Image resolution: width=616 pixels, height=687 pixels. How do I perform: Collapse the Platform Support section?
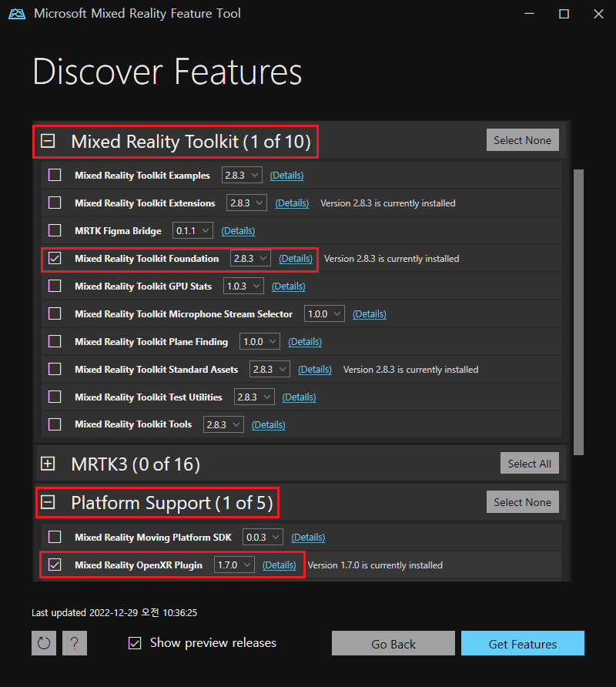tap(48, 502)
